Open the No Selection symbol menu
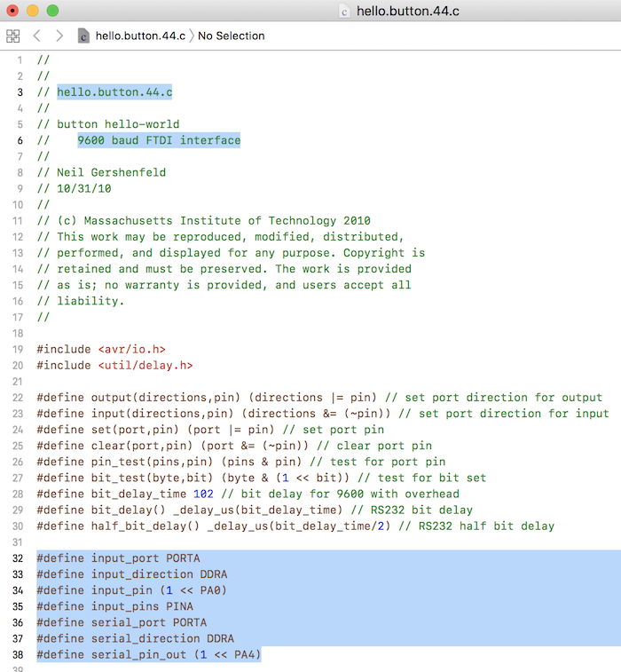 (232, 36)
